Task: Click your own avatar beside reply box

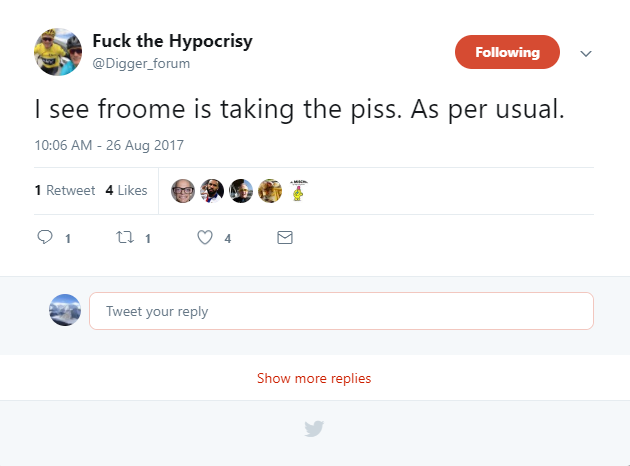Action: [65, 310]
